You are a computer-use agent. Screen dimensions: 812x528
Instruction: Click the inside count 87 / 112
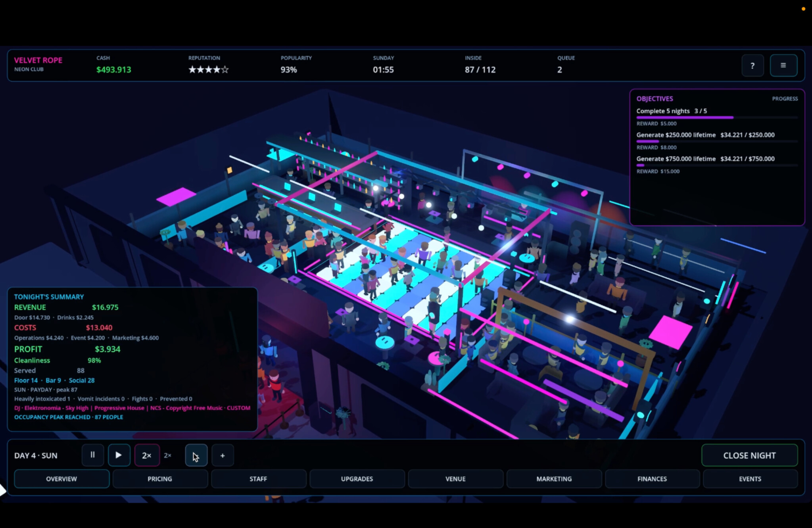[480, 70]
